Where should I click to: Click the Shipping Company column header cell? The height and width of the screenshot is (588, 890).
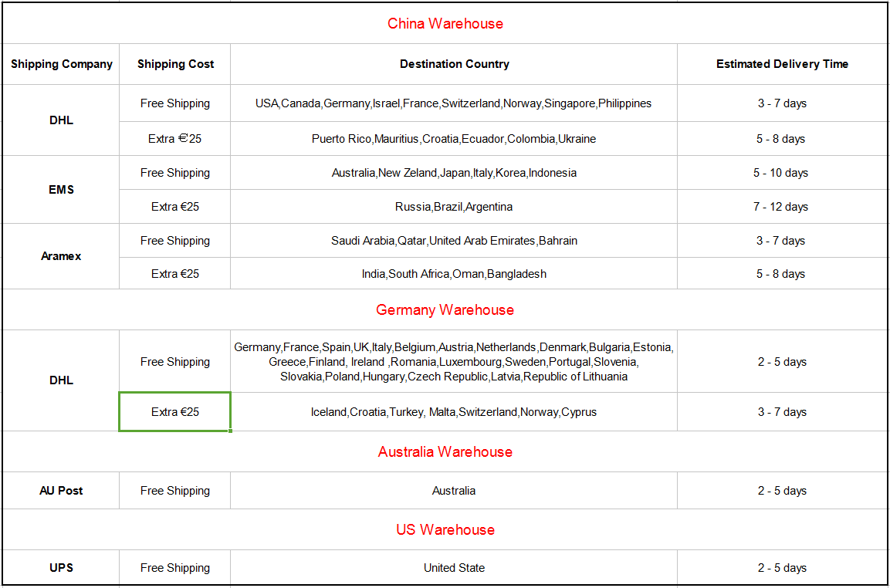tap(62, 64)
